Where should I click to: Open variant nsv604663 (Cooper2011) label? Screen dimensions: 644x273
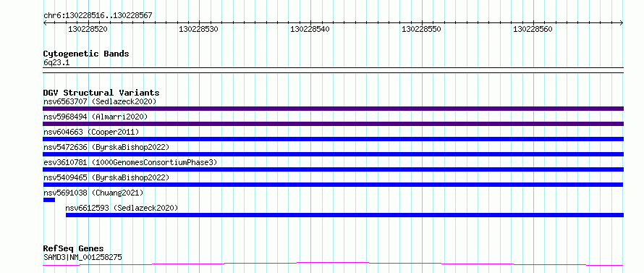point(91,132)
